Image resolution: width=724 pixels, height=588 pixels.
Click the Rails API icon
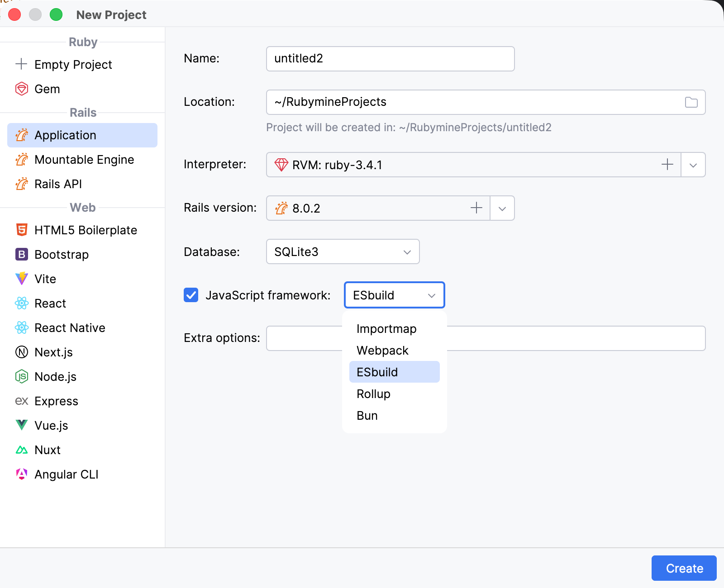coord(22,184)
